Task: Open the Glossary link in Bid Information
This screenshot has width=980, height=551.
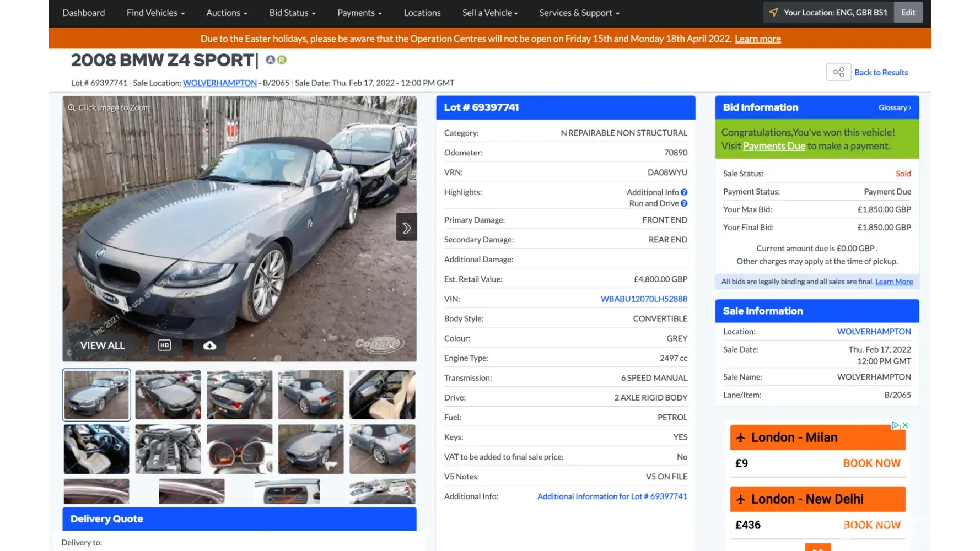Action: tap(895, 107)
